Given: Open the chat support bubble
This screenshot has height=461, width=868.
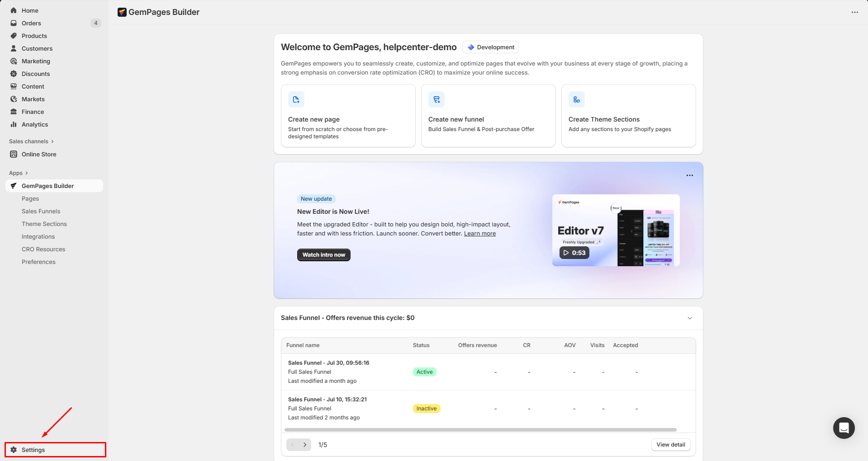Looking at the screenshot, I should click(844, 428).
